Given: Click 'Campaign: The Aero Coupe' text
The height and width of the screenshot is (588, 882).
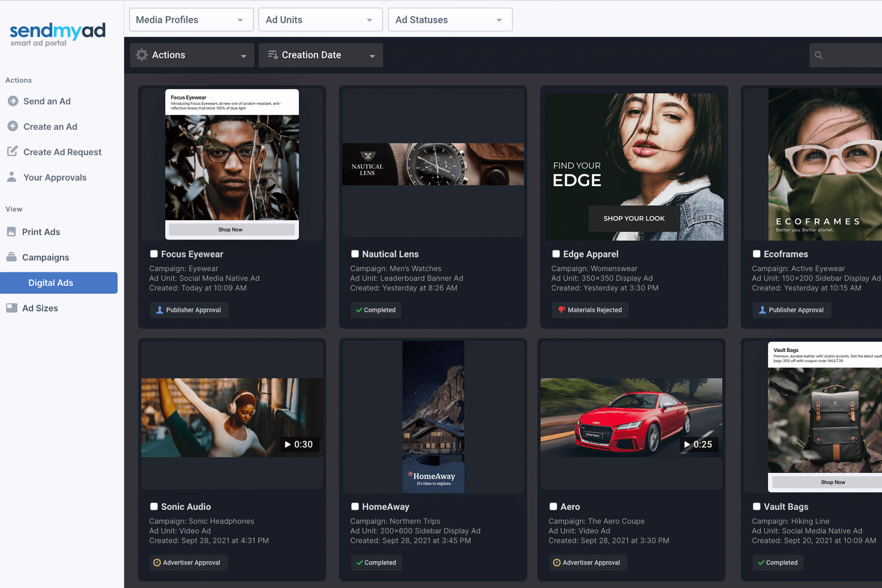Looking at the screenshot, I should pos(596,521).
